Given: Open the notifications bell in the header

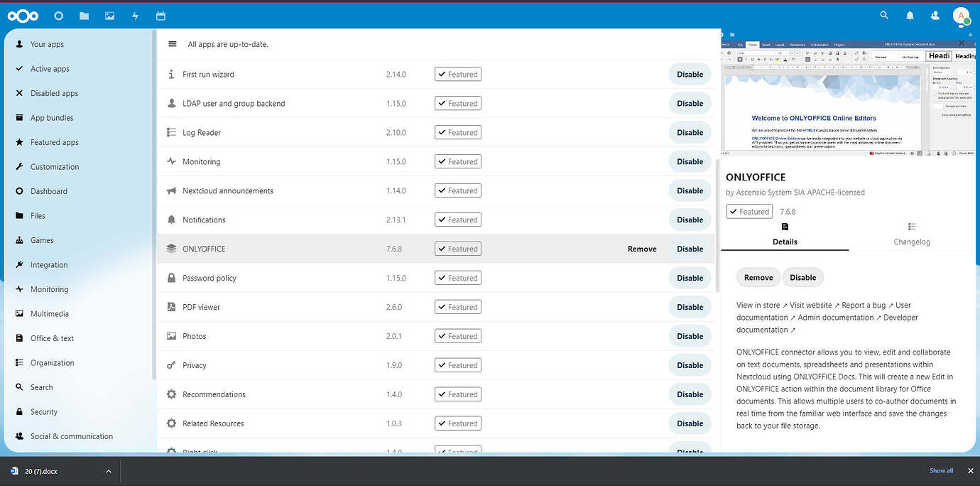Looking at the screenshot, I should click(x=910, y=15).
